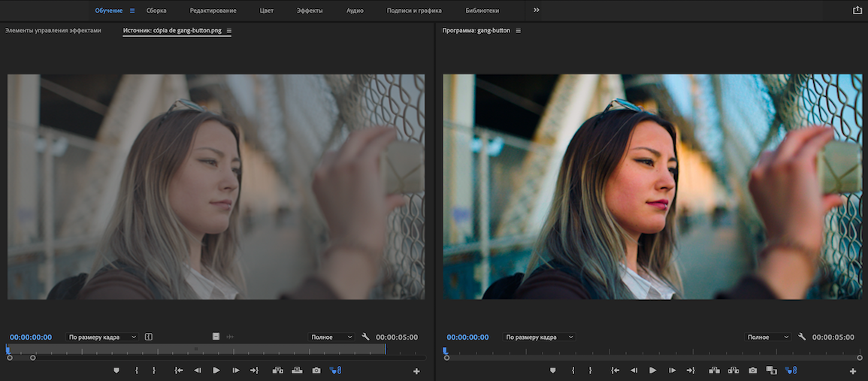The image size is (868, 381).
Task: Click Lift icon in Program monitor
Action: (714, 370)
